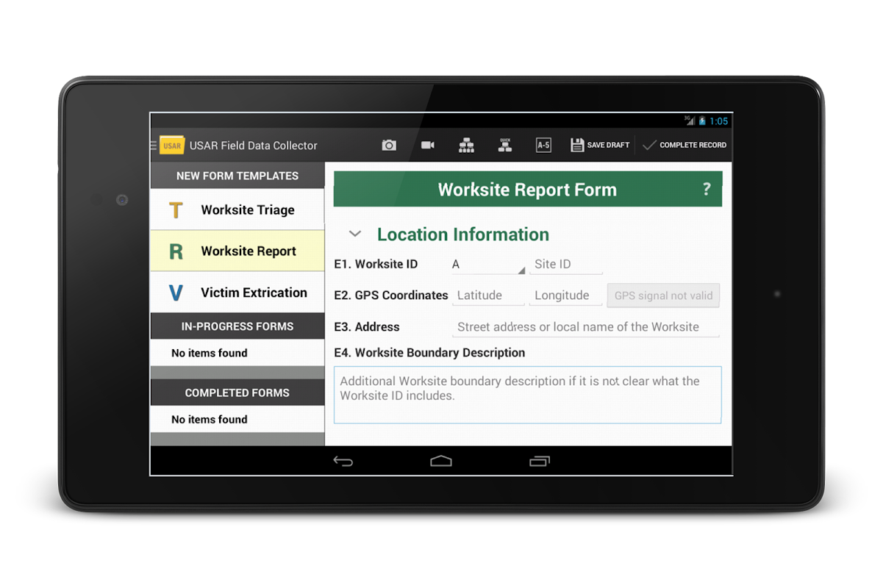Tap Android home navigation button

441,462
